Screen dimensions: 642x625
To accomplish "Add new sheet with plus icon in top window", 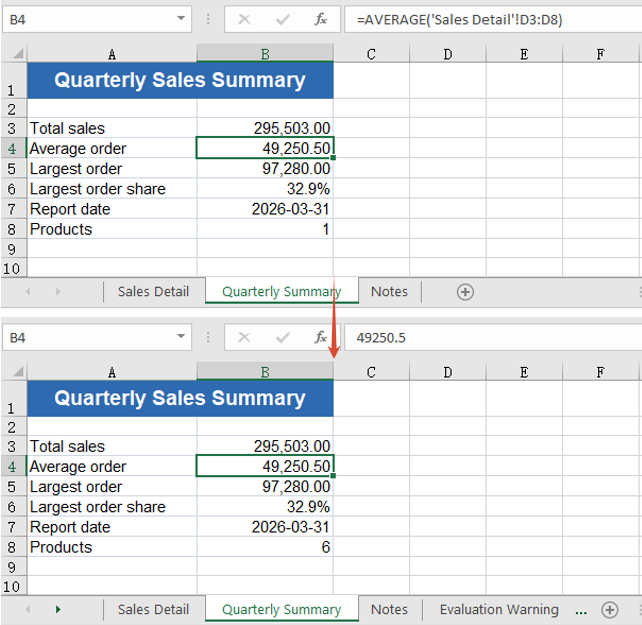I will point(465,292).
